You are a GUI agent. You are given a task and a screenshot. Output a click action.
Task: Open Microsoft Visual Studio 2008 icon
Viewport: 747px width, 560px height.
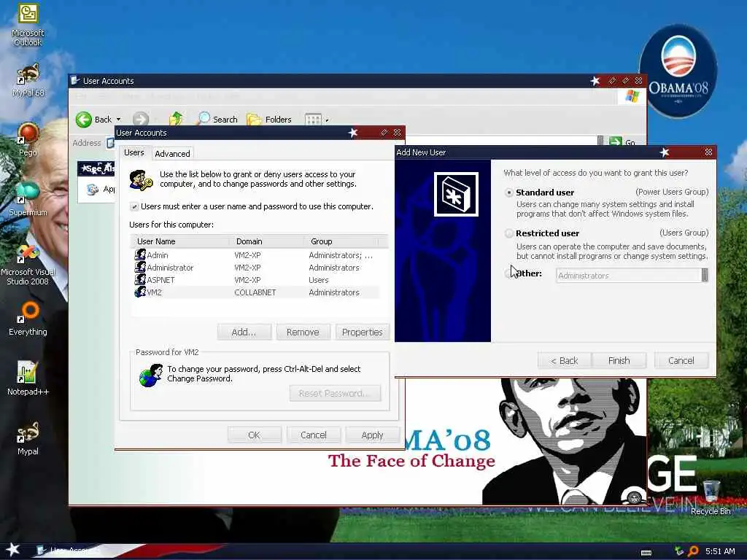pyautogui.click(x=28, y=264)
